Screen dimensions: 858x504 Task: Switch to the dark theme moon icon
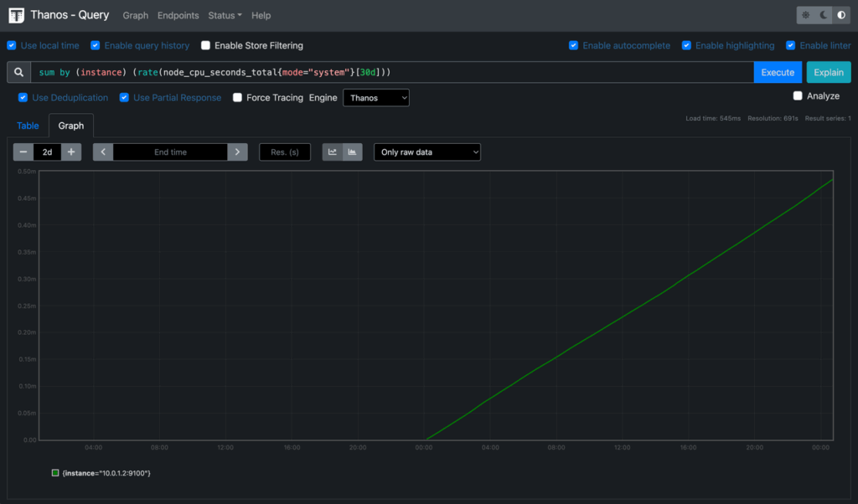(x=824, y=15)
